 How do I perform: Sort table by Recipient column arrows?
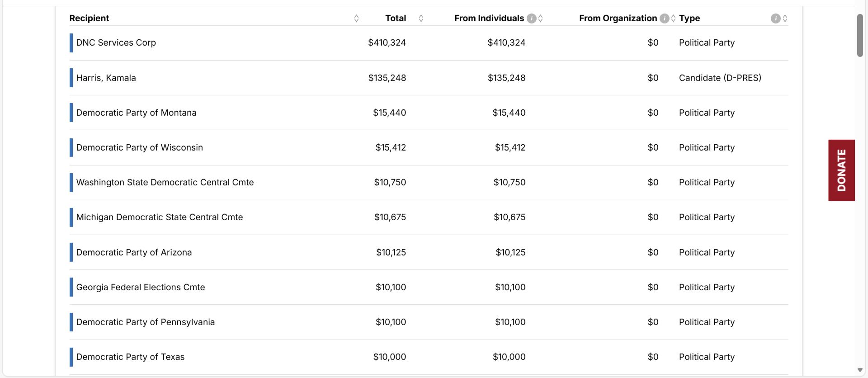pyautogui.click(x=356, y=19)
